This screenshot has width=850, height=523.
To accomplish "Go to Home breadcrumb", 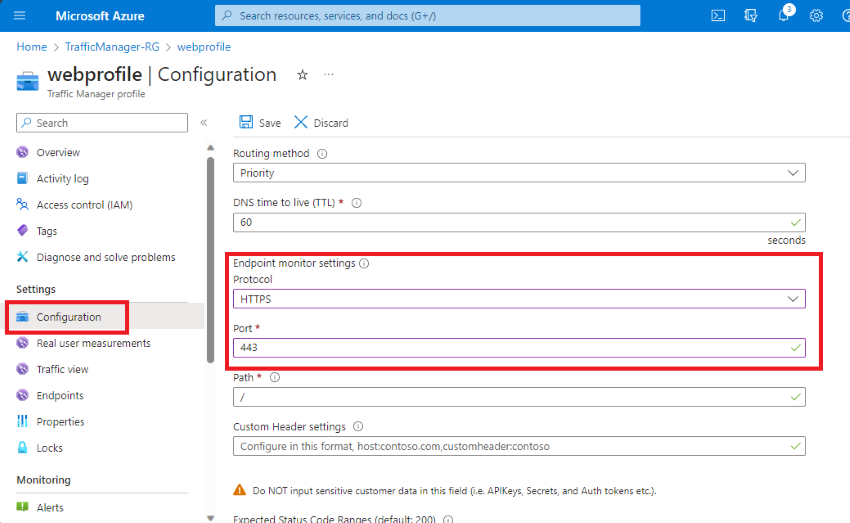I will 31,47.
